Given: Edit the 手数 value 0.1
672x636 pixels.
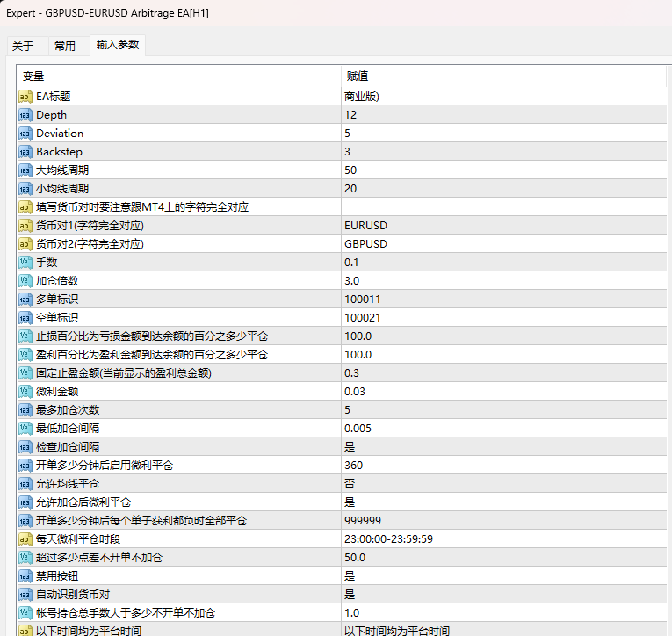Looking at the screenshot, I should (504, 263).
